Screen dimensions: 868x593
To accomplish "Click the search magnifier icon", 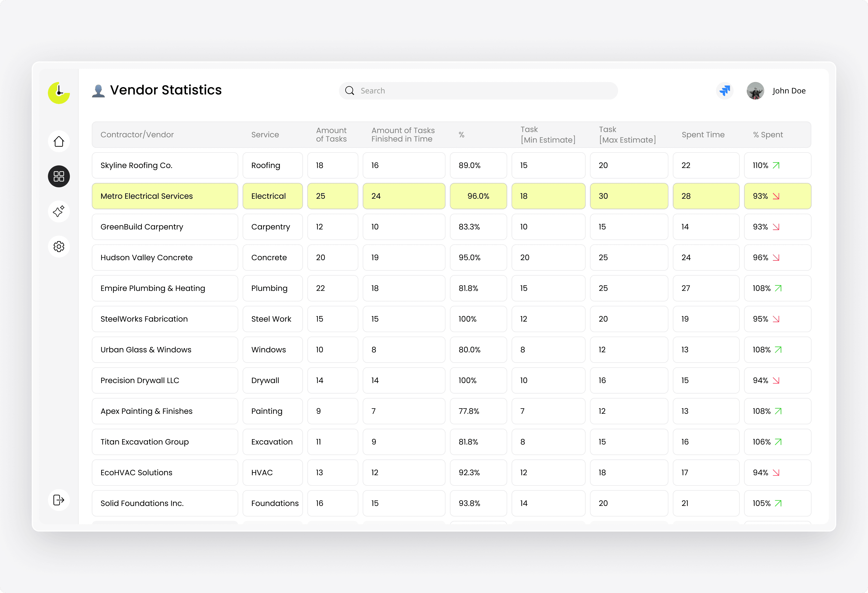I will coord(350,91).
